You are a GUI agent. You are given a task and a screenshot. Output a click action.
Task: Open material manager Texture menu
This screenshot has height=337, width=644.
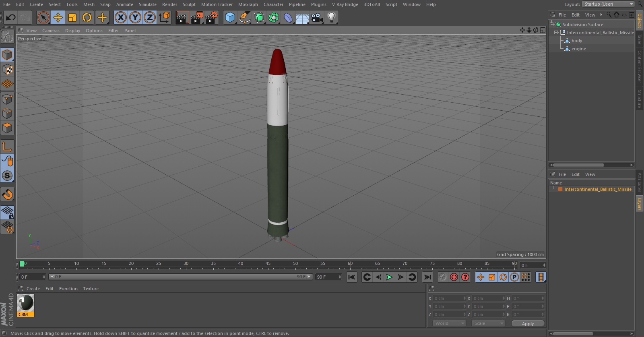(91, 289)
